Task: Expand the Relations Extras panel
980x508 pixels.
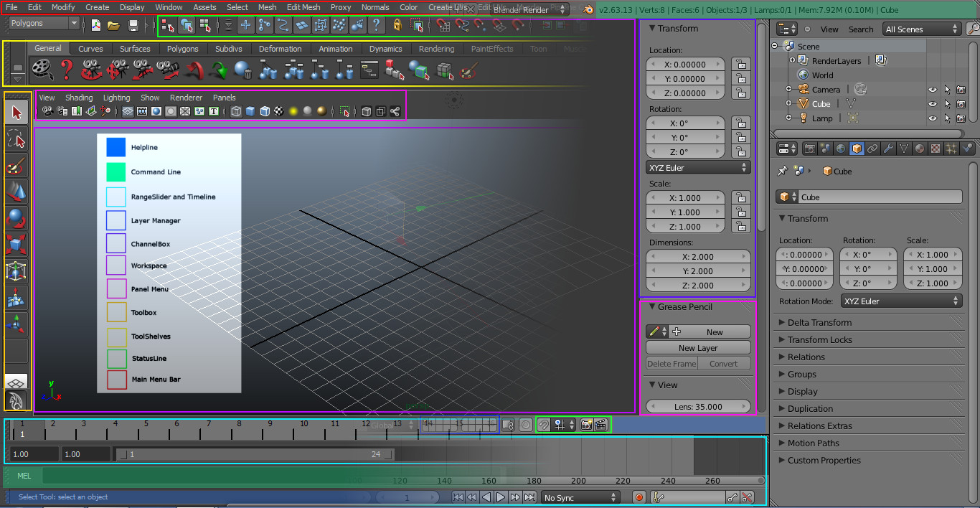Action: pyautogui.click(x=819, y=426)
